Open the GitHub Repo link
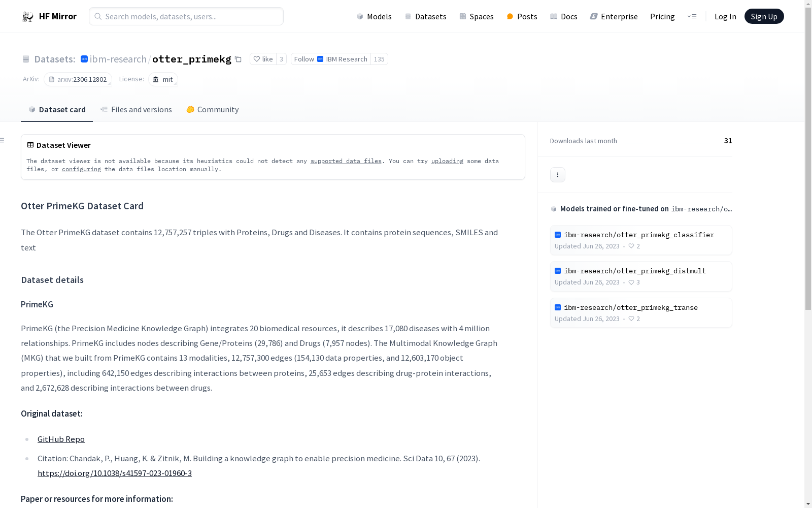The width and height of the screenshot is (812, 508). (x=61, y=439)
